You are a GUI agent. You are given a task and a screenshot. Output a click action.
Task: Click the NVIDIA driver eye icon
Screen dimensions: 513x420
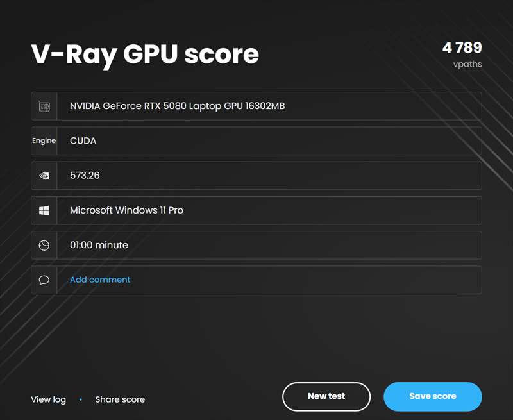[x=44, y=175]
